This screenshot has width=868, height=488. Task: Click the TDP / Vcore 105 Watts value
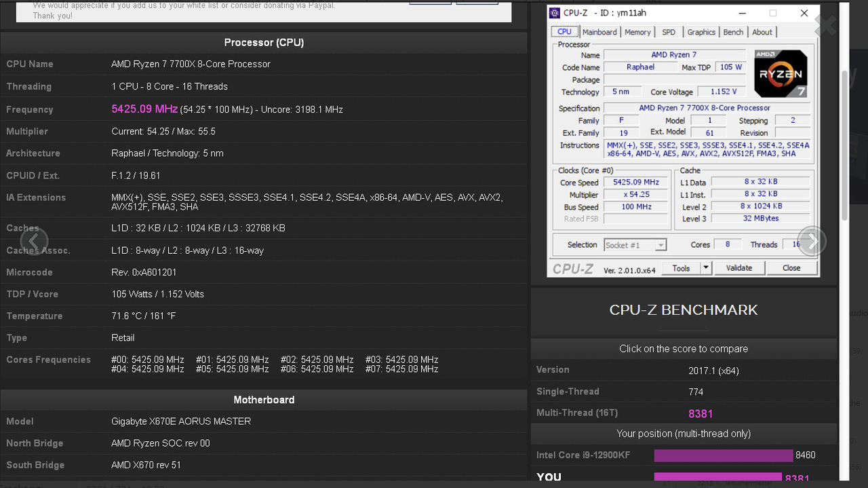pyautogui.click(x=157, y=294)
